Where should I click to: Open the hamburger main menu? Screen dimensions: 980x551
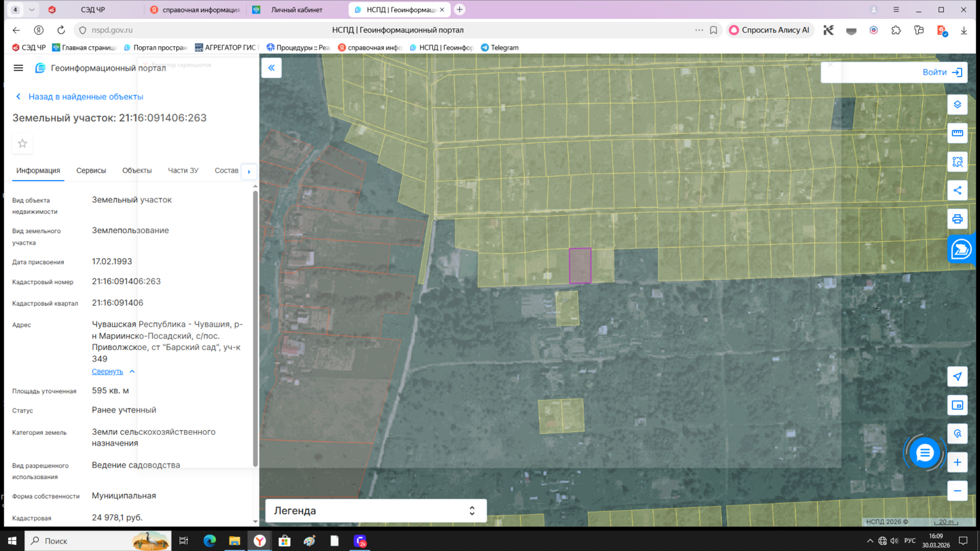[x=18, y=68]
